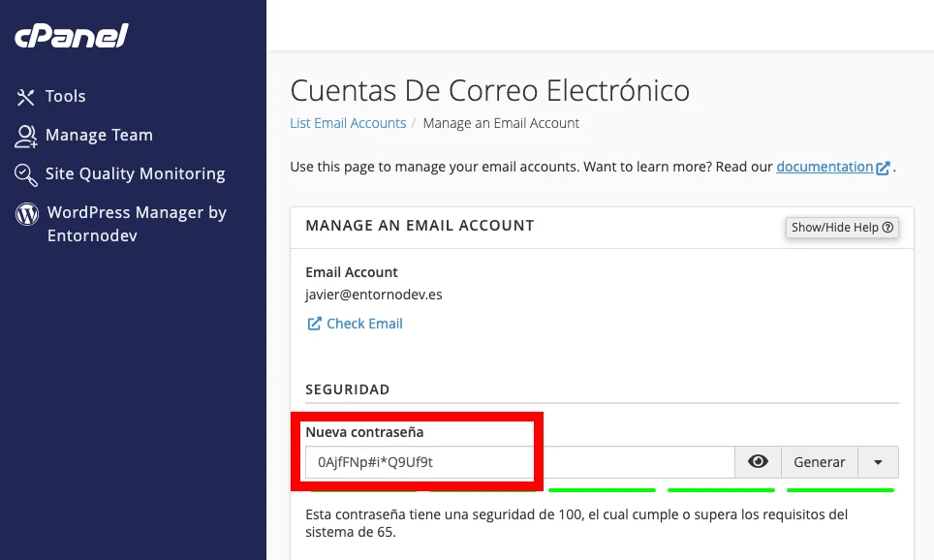This screenshot has height=560, width=934.
Task: Click the question mark icon in Show/Hide Help
Action: (x=887, y=228)
